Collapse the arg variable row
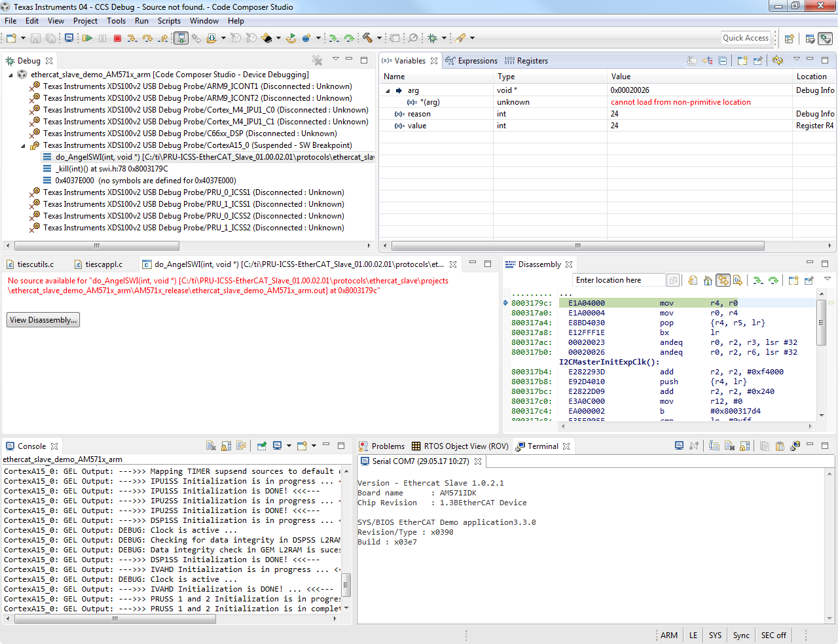838x644 pixels. [388, 91]
